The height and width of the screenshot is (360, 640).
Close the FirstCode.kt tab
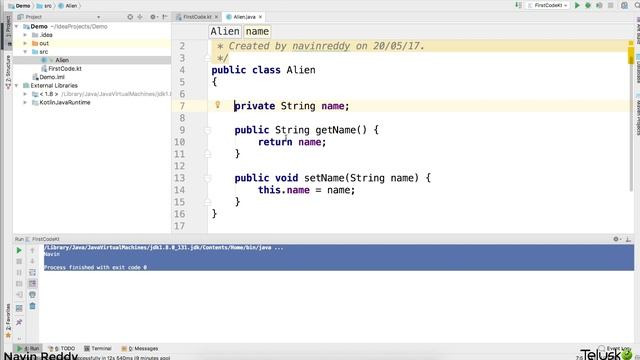[216, 17]
